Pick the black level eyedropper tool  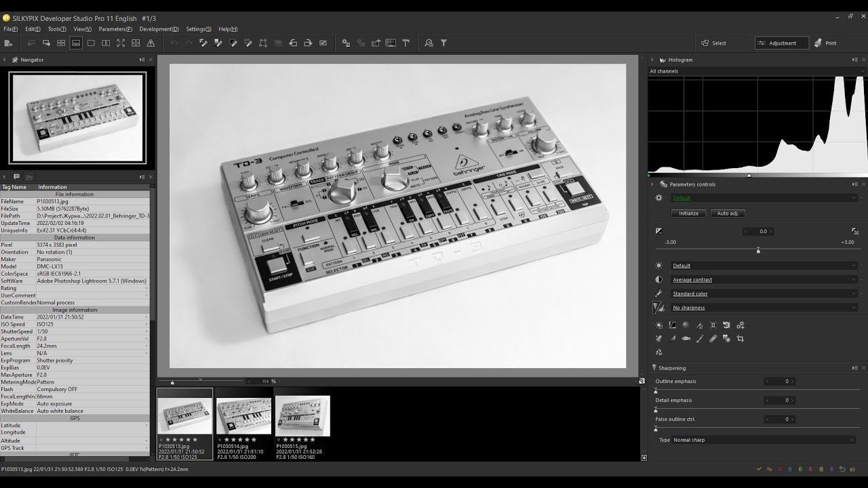click(233, 43)
